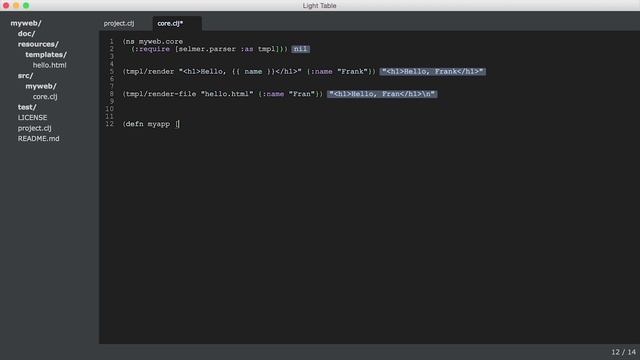This screenshot has width=640, height=360.
Task: Click the 12 / 14 cursor position indicator
Action: click(623, 352)
